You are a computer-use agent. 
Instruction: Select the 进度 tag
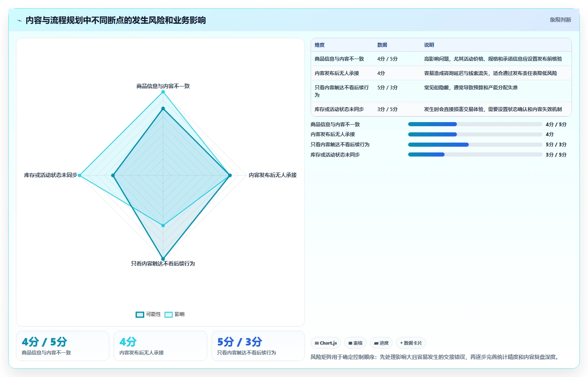(x=381, y=343)
